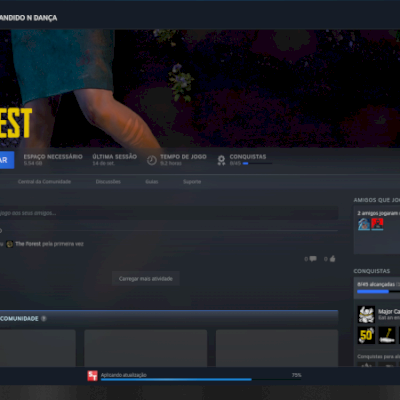Click the clock icon beside Tempo de Jogo
Image resolution: width=400 pixels, height=400 pixels.
152,160
